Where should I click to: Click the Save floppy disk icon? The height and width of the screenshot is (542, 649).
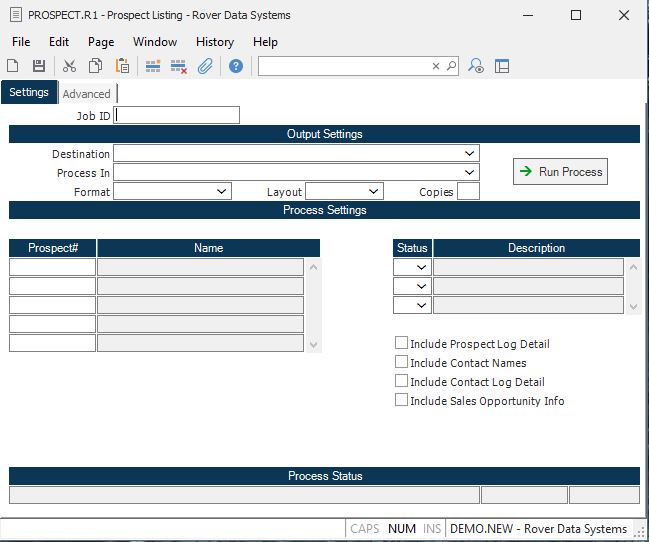[x=39, y=66]
